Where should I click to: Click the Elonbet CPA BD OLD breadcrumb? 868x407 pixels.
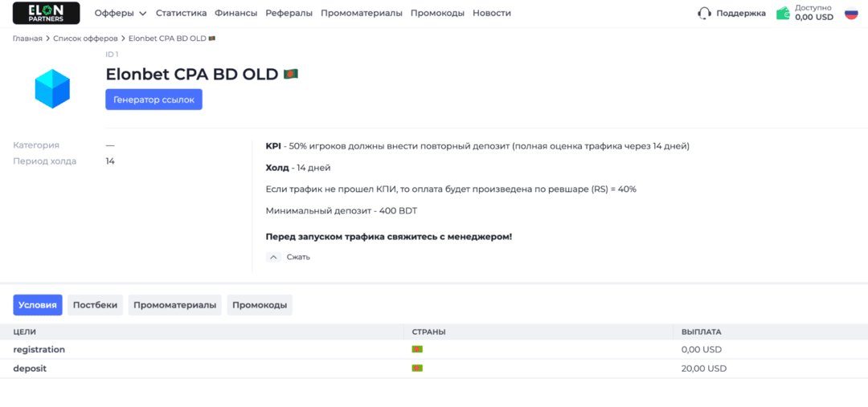click(x=172, y=39)
